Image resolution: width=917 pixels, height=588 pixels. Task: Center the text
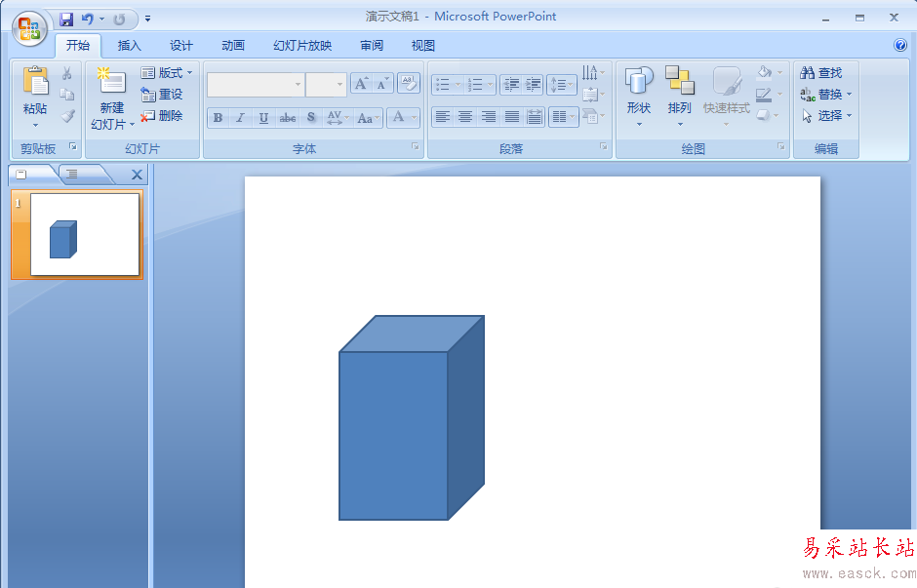click(465, 117)
